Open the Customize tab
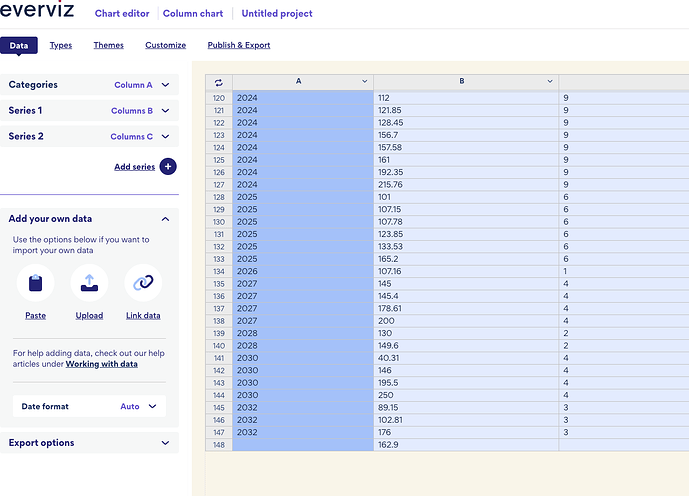The height and width of the screenshot is (496, 689). coord(165,45)
